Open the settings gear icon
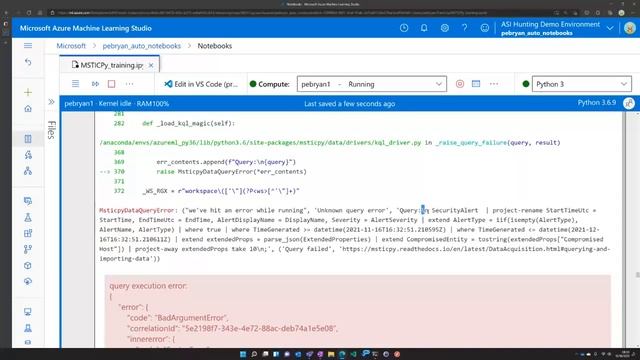The image size is (640, 360). [x=444, y=28]
